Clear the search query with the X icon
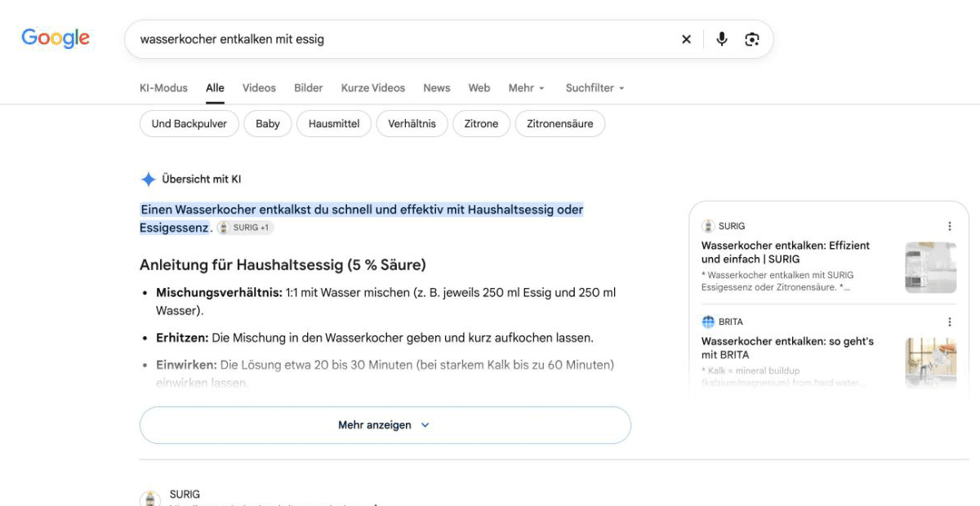 (686, 39)
